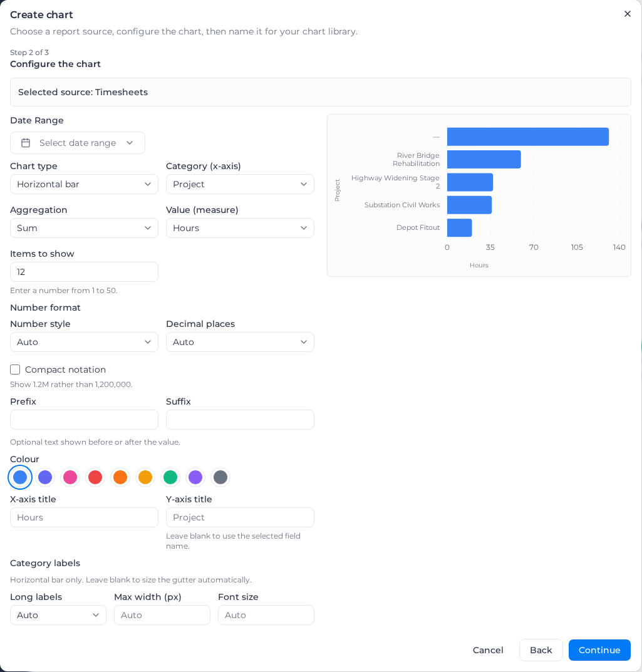Select the orange colour swatch
This screenshot has width=642, height=672.
tap(120, 477)
